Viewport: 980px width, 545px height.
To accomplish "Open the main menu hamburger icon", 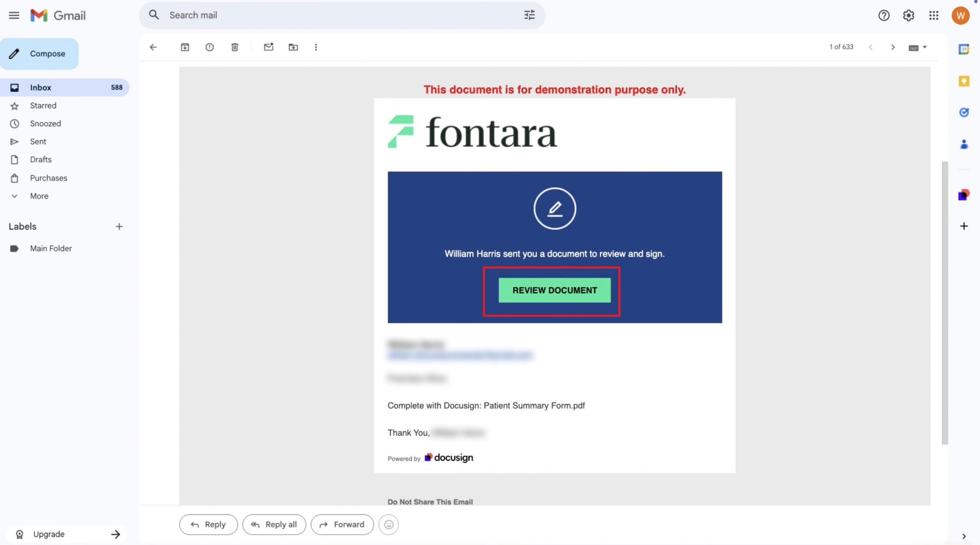I will [x=14, y=15].
